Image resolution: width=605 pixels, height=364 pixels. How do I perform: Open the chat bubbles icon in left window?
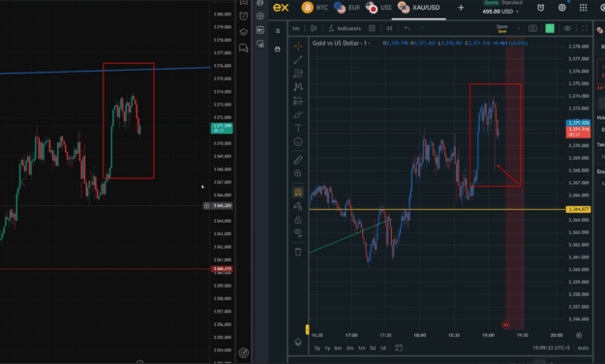click(x=244, y=47)
